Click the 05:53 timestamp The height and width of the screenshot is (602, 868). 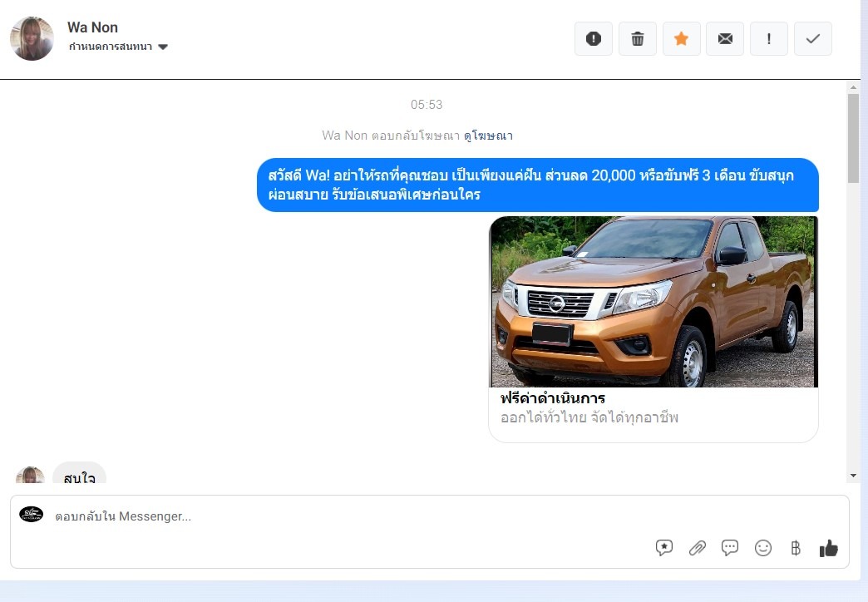coord(427,105)
